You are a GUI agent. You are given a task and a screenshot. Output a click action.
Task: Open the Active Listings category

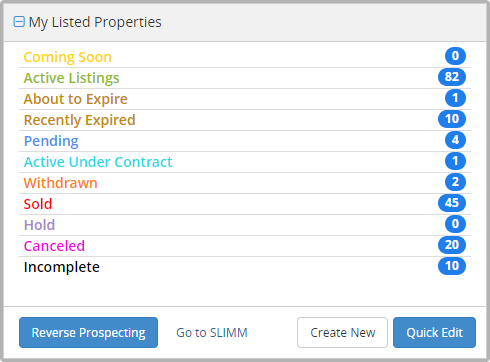[x=71, y=78]
